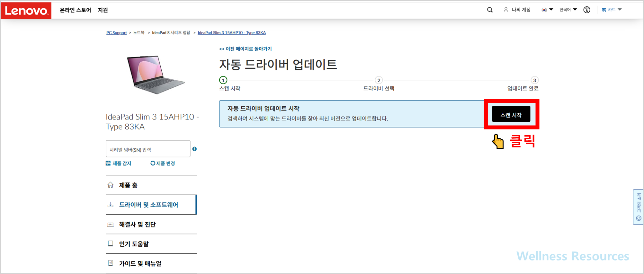Viewport: 644px width, 274px height.
Task: Open 나의 계정 account menu
Action: 517,10
